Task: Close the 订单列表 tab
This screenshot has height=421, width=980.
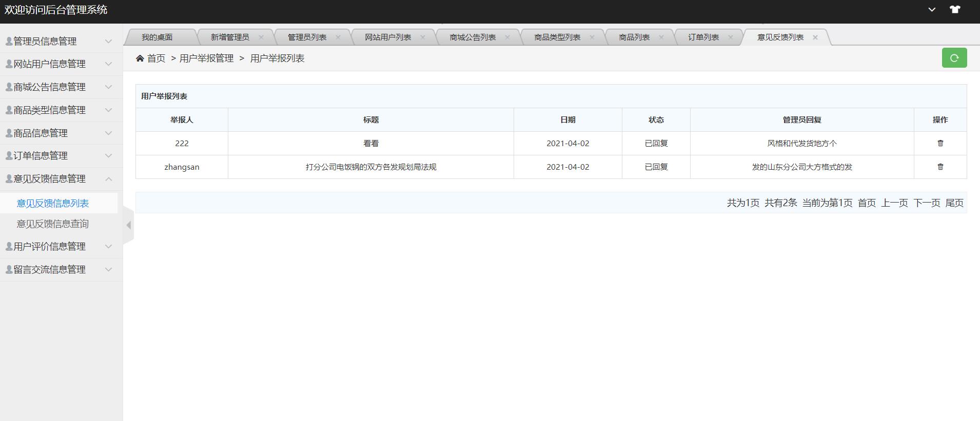Action: [730, 37]
